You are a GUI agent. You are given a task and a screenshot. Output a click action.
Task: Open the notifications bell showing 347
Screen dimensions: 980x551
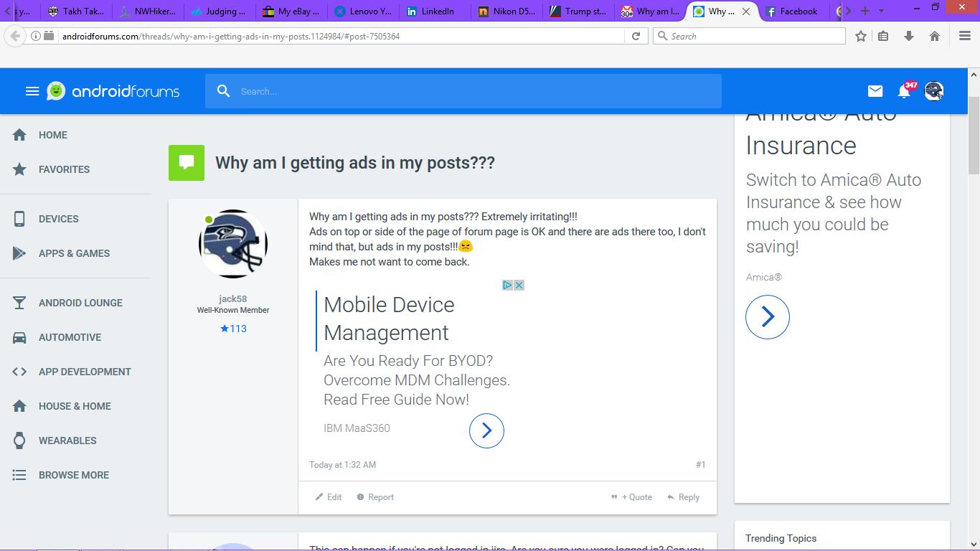pos(905,91)
